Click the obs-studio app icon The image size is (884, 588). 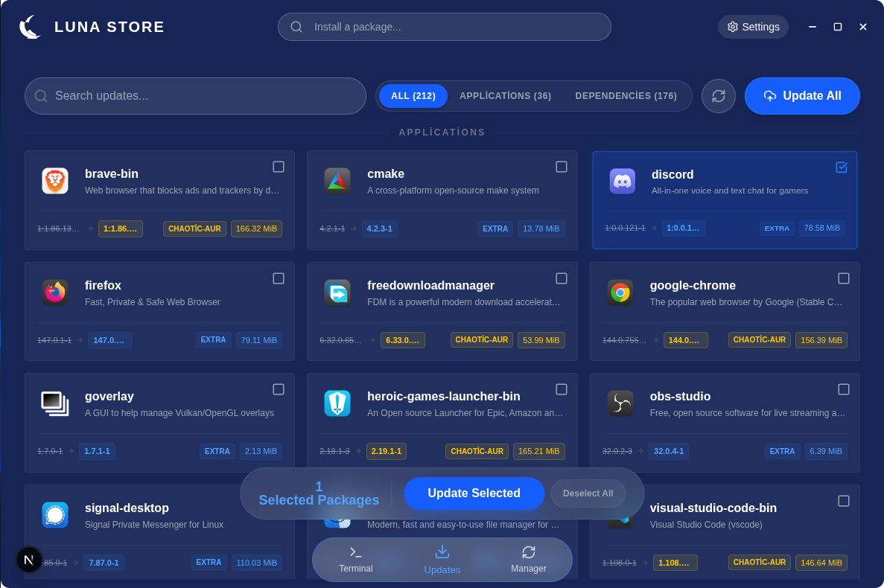click(x=620, y=403)
